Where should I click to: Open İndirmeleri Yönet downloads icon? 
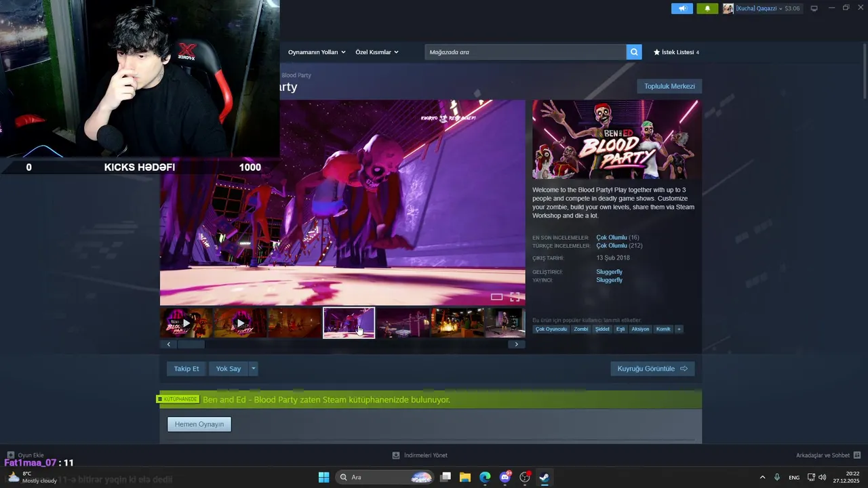click(x=396, y=455)
